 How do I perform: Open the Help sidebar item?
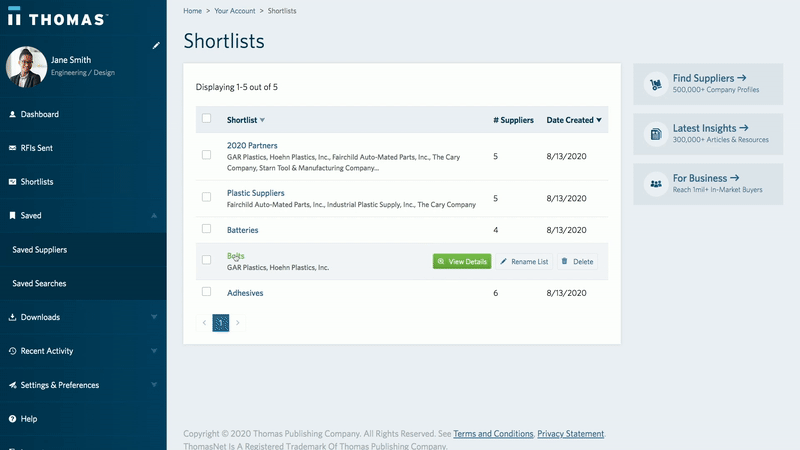point(28,419)
